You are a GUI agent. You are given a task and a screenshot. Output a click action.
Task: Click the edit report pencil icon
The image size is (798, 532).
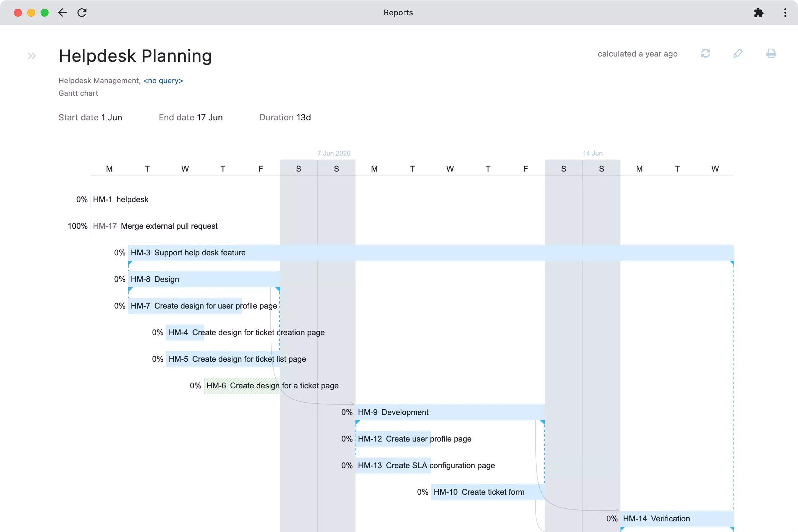point(737,54)
